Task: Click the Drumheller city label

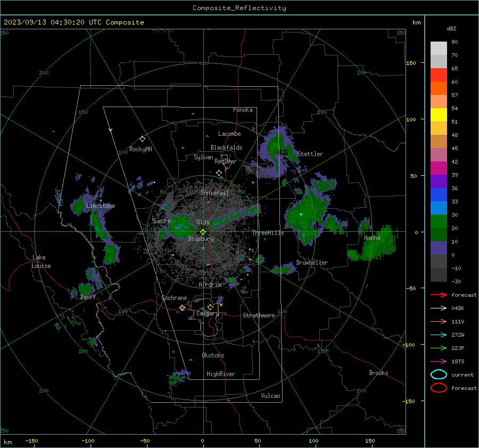Action: click(312, 263)
